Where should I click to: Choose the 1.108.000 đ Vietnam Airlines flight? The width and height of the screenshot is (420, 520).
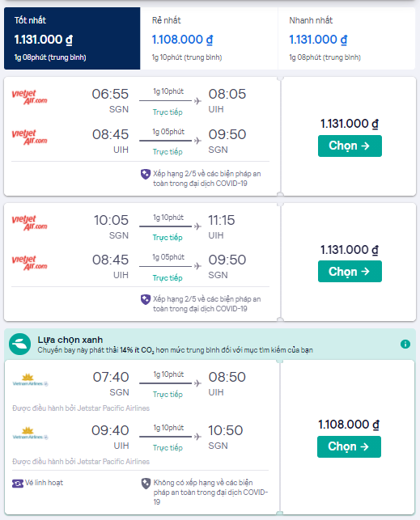[x=349, y=446]
